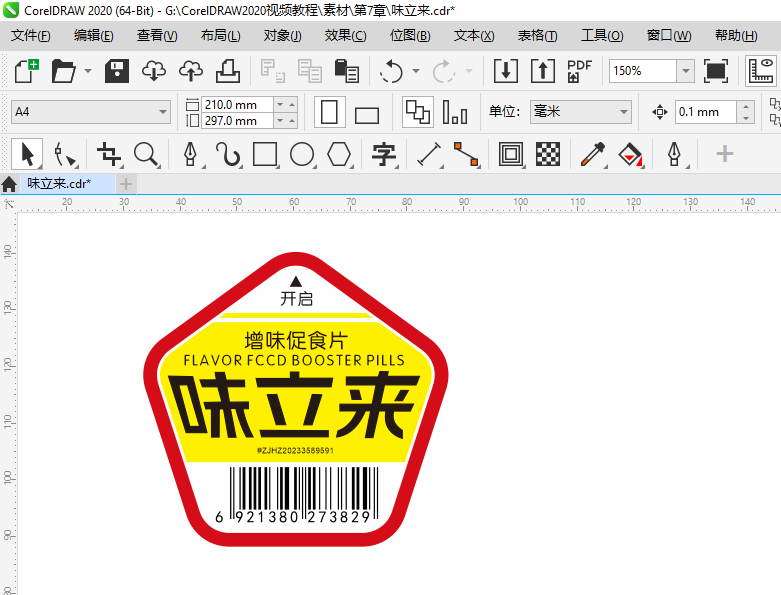
Task: Select the Pick tool arrow
Action: click(x=27, y=154)
